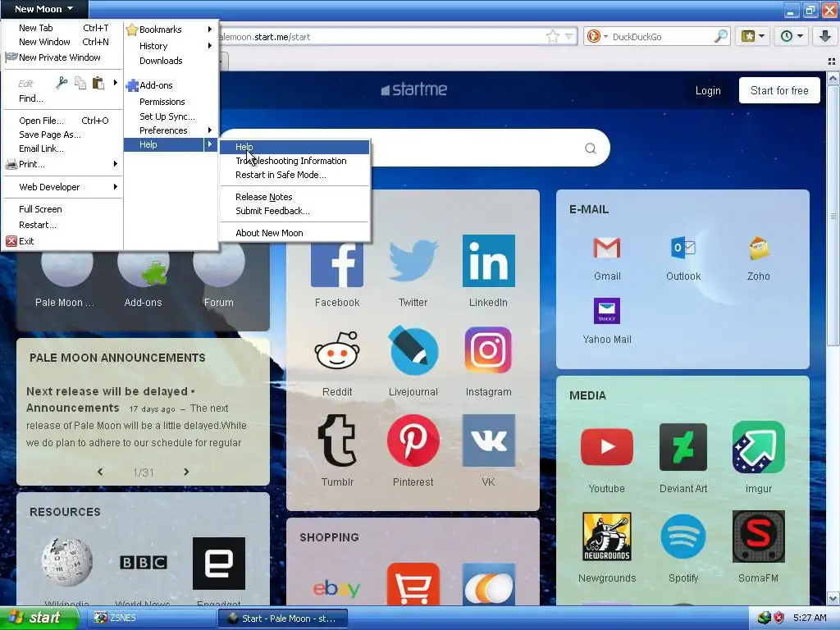Screen dimensions: 840x630
Task: Open the Zoho mail icon
Action: pyautogui.click(x=759, y=248)
